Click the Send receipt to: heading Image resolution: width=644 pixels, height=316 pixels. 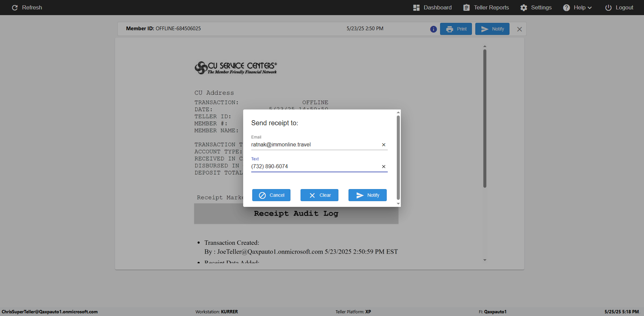275,123
